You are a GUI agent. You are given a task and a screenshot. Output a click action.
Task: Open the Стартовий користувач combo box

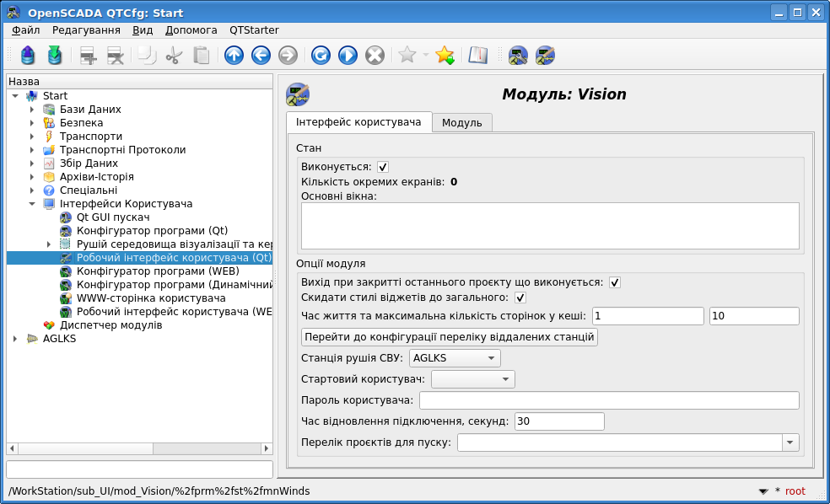(472, 379)
